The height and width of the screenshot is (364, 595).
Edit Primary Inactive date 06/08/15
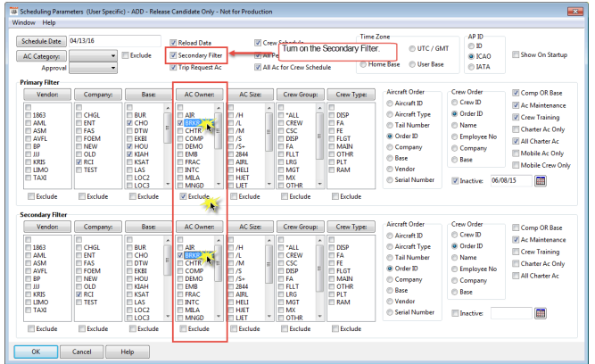click(x=511, y=181)
